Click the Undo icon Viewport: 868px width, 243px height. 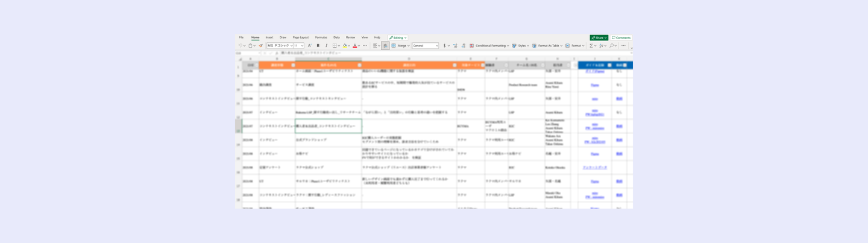point(240,46)
